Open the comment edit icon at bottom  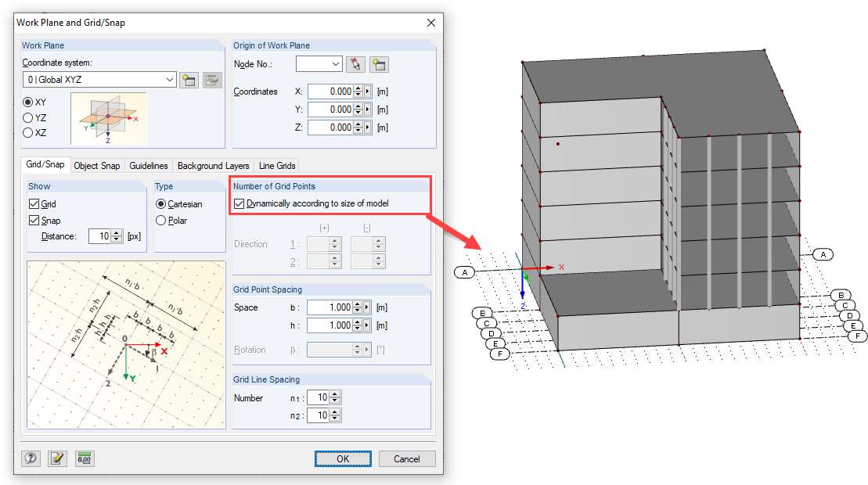point(57,458)
